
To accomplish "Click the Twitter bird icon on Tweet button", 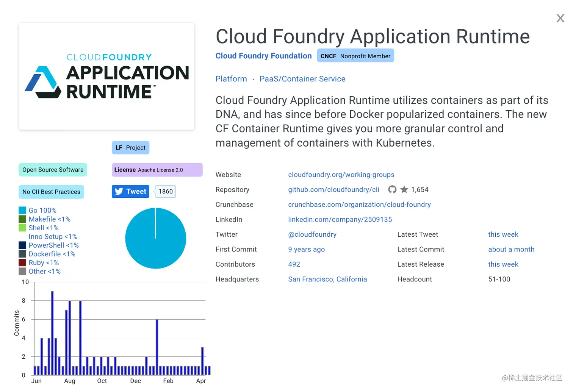I will 119,191.
